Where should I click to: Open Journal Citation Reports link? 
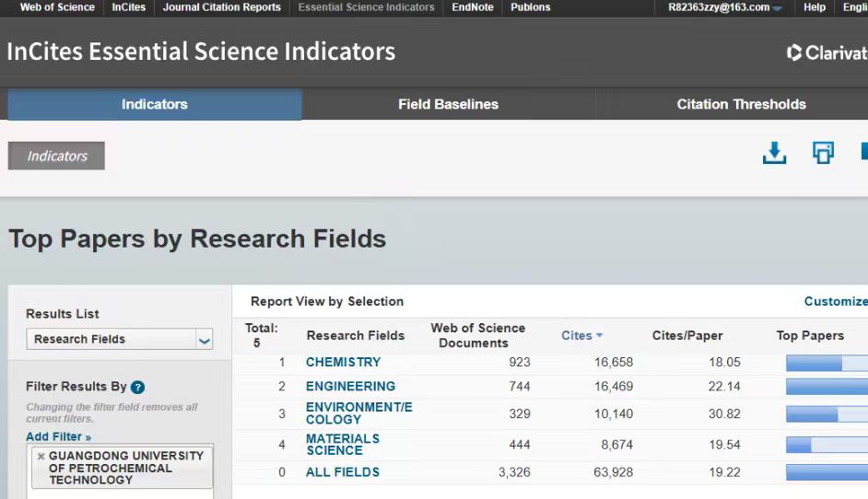(221, 7)
